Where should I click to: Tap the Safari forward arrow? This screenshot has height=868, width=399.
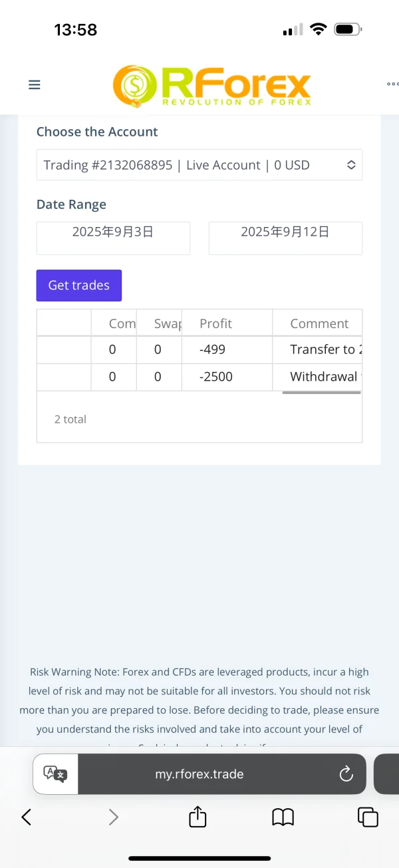(114, 817)
